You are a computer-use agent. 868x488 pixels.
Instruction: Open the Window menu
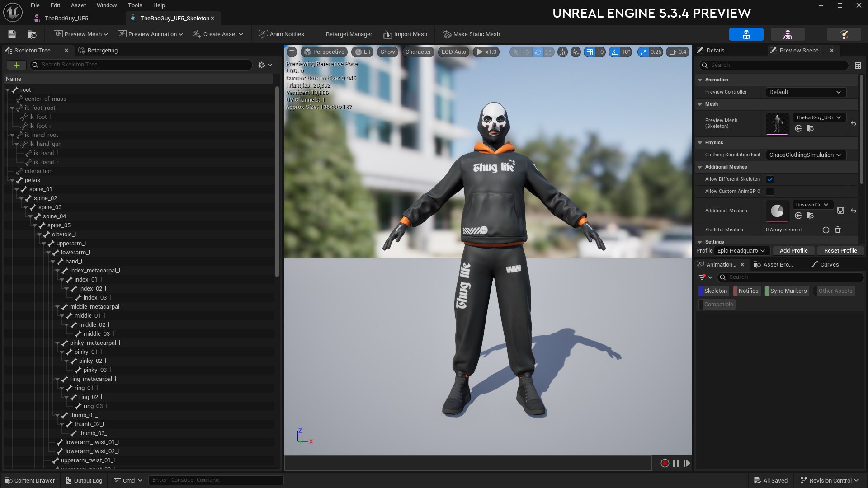[x=107, y=5]
